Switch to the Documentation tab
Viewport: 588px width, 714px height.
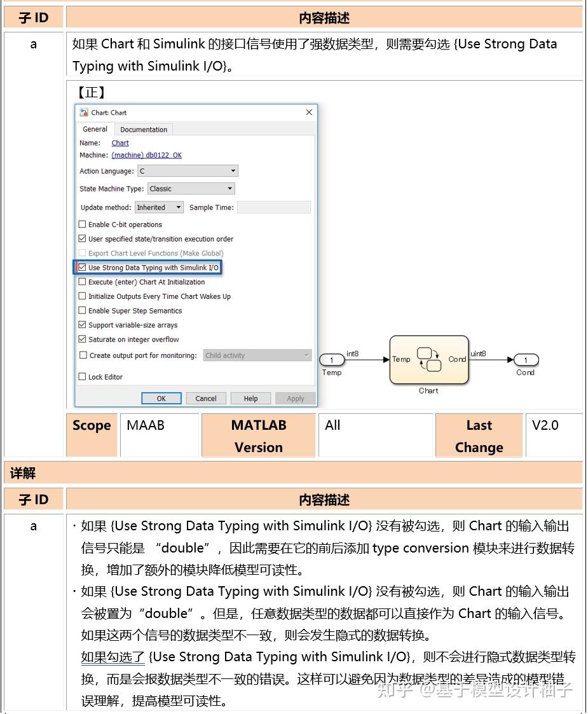coord(144,129)
